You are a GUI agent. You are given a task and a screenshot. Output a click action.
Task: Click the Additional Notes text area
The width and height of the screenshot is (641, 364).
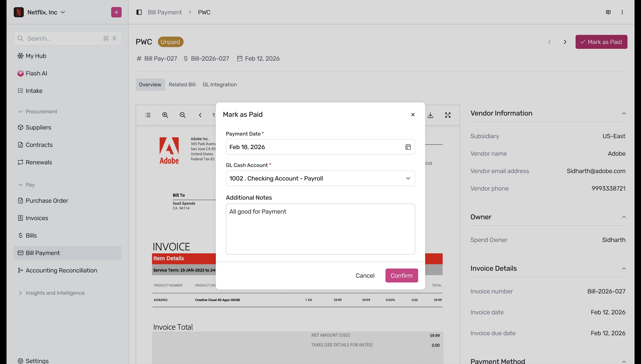coord(320,229)
